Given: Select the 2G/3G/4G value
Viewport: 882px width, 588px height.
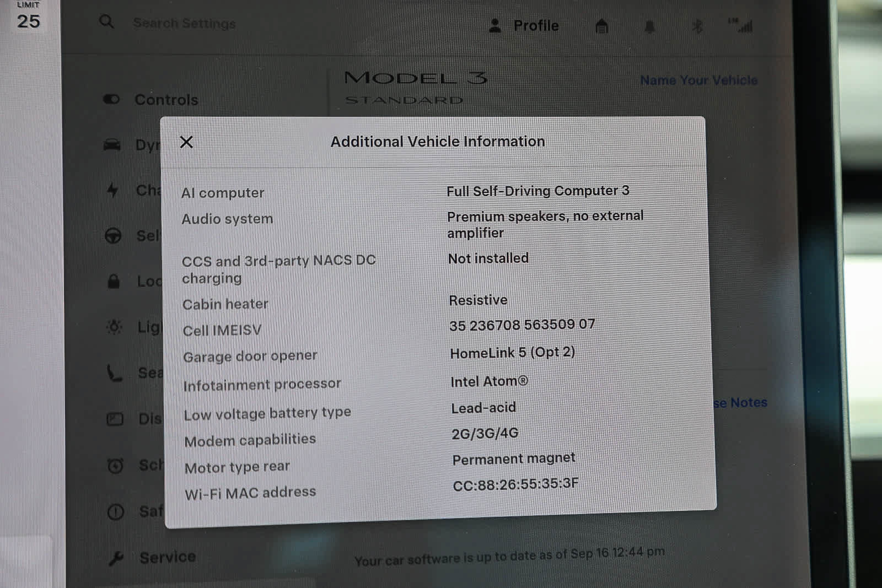Looking at the screenshot, I should (x=485, y=434).
